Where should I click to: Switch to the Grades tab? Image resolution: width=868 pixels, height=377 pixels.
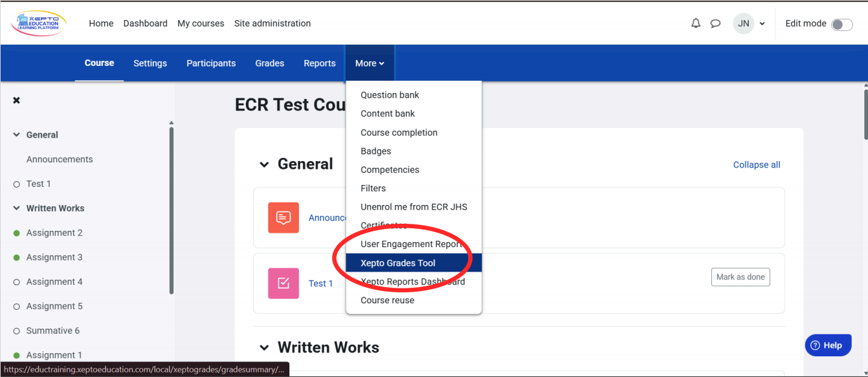[x=270, y=63]
